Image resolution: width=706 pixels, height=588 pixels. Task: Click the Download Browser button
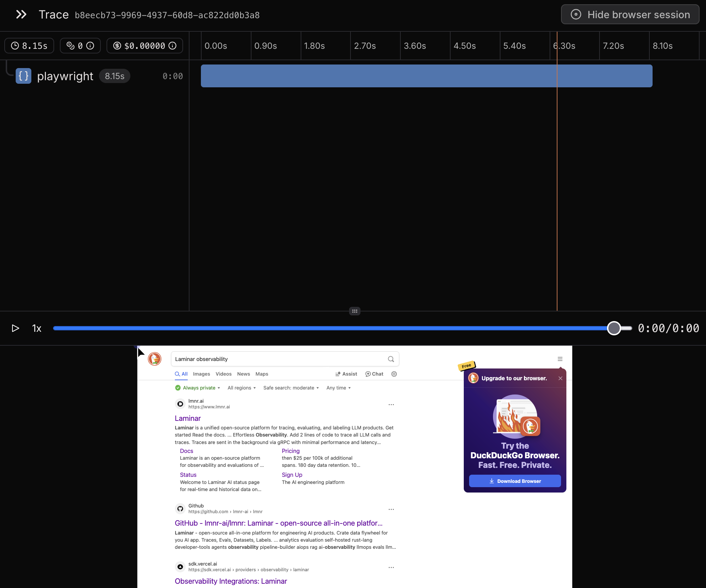click(515, 481)
